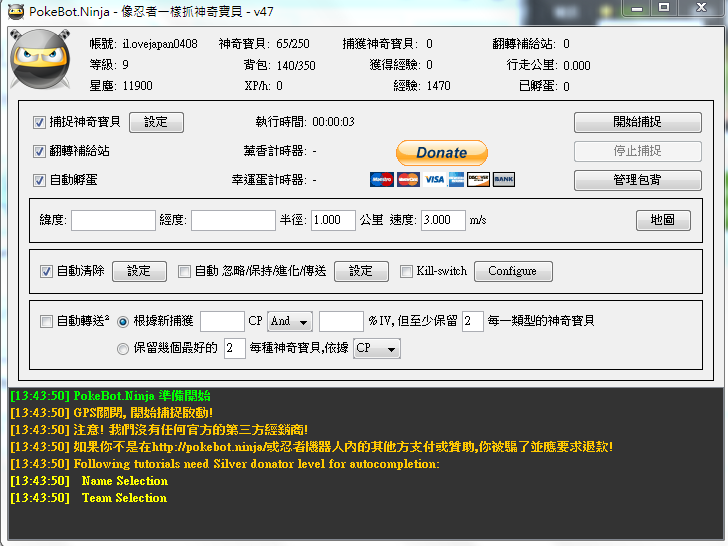Click the American Express card icon

(456, 179)
